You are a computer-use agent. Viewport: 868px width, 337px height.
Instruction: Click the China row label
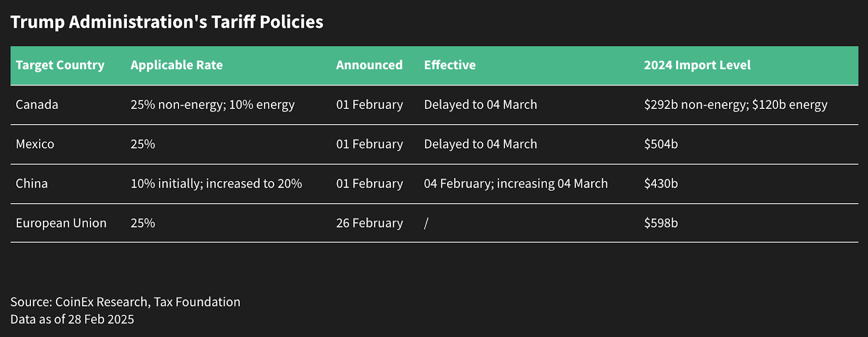[x=31, y=184]
